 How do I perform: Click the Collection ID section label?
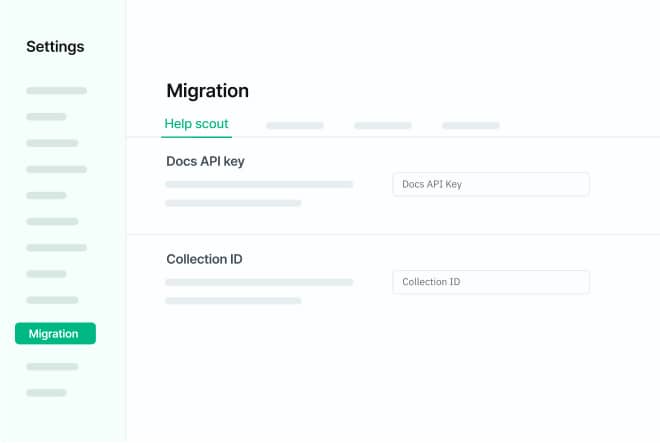coord(204,259)
